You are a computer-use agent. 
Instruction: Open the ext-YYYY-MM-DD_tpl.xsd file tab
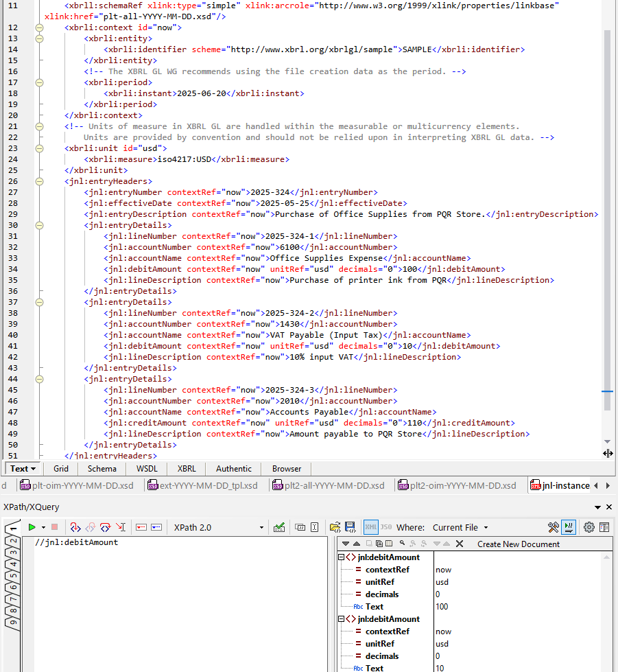(202, 485)
